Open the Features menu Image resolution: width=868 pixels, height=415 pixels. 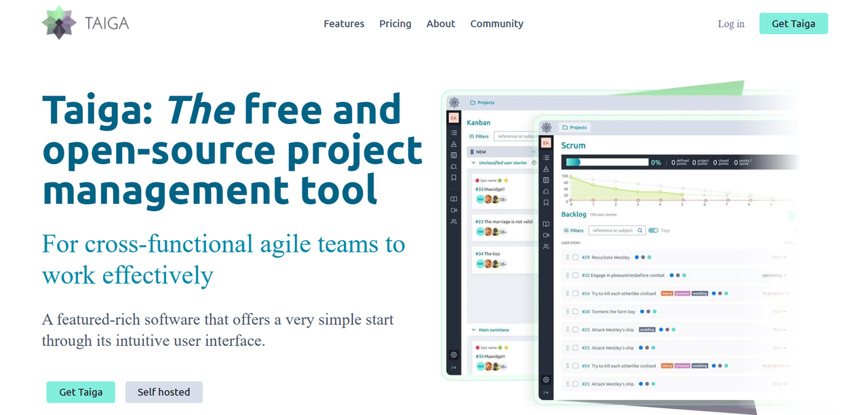click(344, 24)
